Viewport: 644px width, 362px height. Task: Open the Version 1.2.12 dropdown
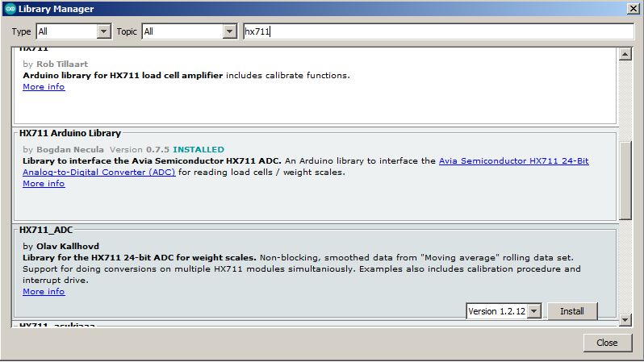(504, 311)
